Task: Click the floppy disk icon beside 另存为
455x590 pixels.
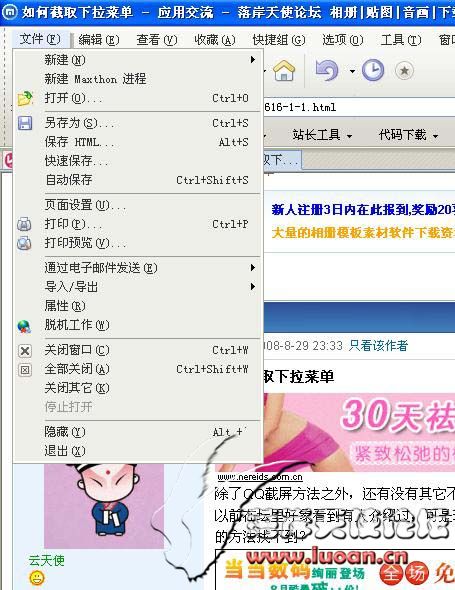Action: click(25, 123)
